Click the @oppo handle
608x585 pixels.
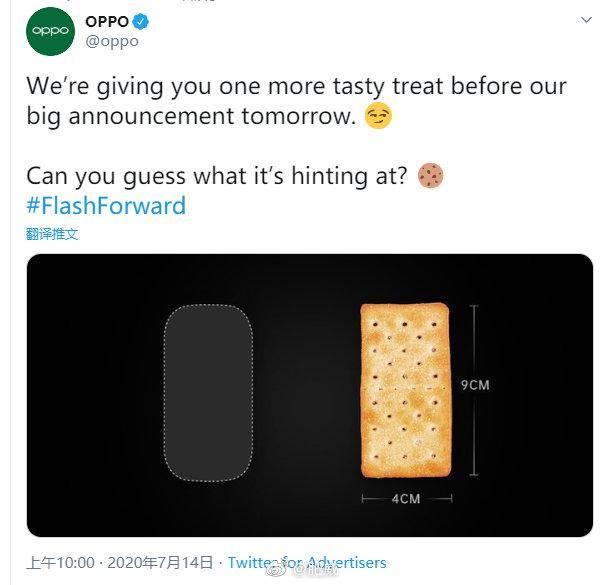click(x=111, y=42)
